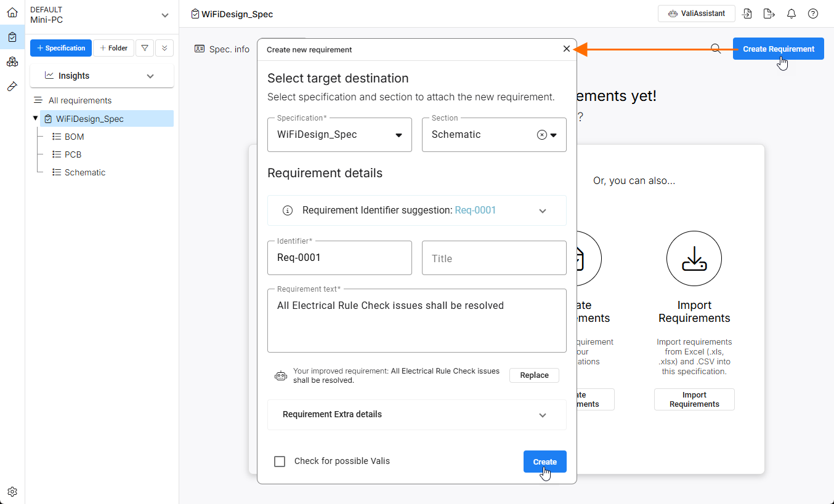
Task: Open the help question mark icon
Action: [813, 14]
